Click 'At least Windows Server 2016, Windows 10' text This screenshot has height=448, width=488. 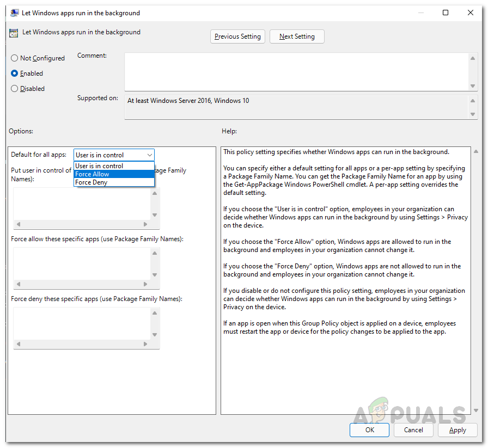[188, 101]
